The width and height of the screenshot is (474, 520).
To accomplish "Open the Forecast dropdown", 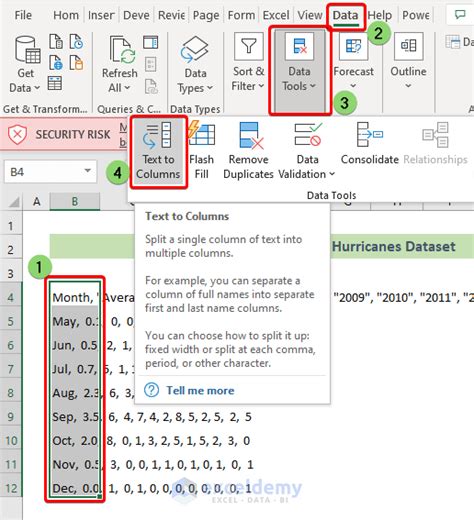I will click(353, 62).
